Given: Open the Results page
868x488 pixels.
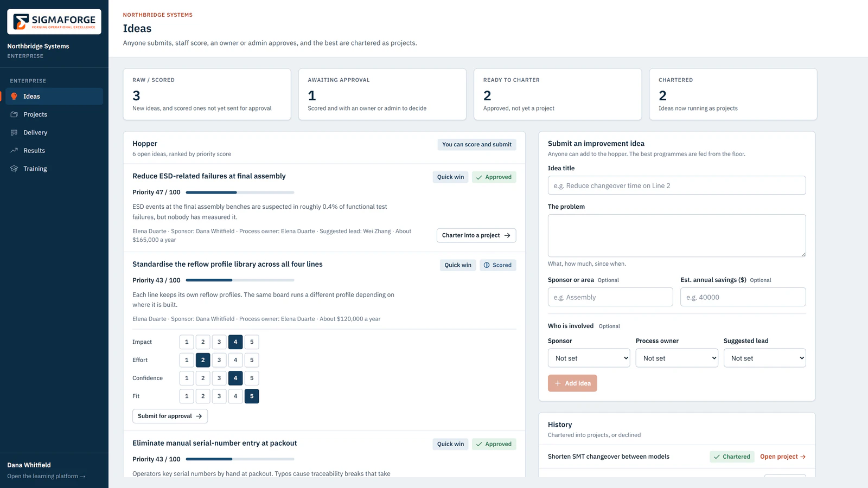Looking at the screenshot, I should tap(54, 151).
